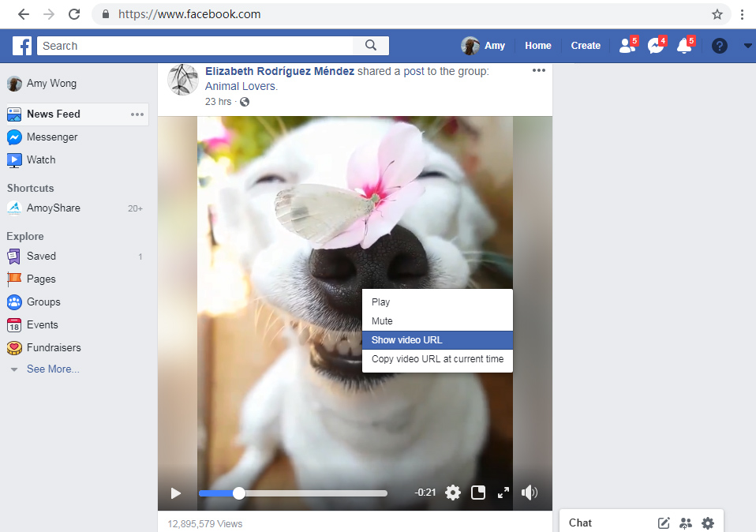Screen dimensions: 756x532
Task: Click the -0:21 remaining time label
Action: (x=425, y=493)
